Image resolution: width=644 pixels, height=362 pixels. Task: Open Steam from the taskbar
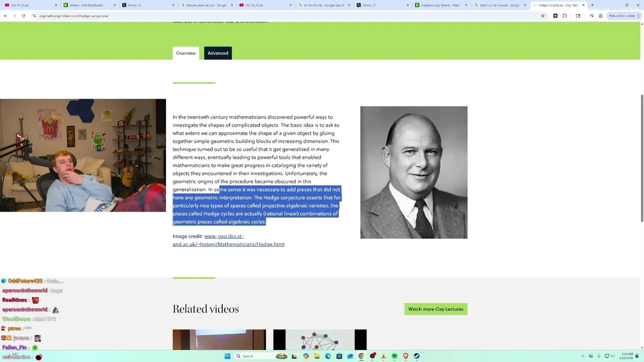[x=417, y=356]
